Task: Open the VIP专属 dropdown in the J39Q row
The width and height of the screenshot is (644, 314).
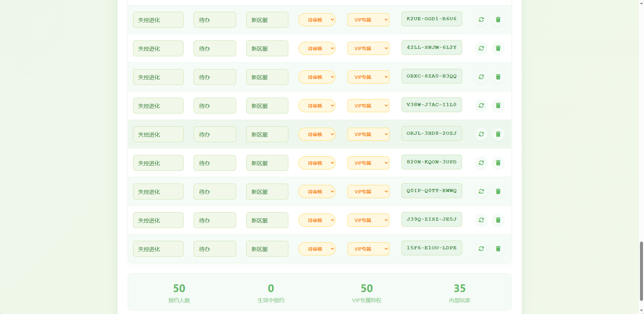Action: tap(368, 220)
